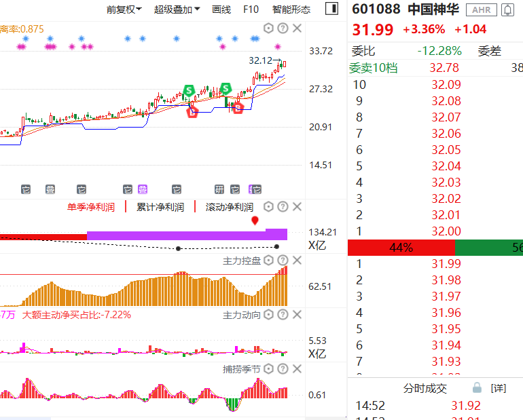Switch to the 累计净利润 tab
This screenshot has height=420, width=523.
pos(160,207)
